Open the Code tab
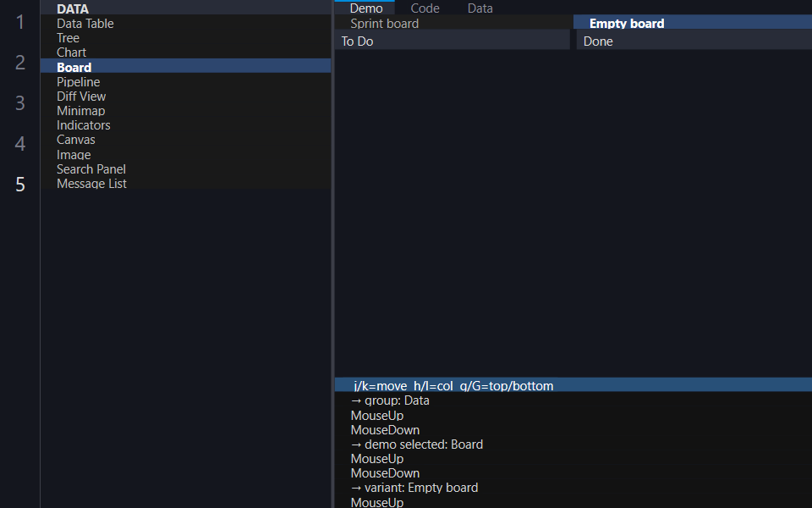Viewport: 812px width, 508px height. (425, 8)
